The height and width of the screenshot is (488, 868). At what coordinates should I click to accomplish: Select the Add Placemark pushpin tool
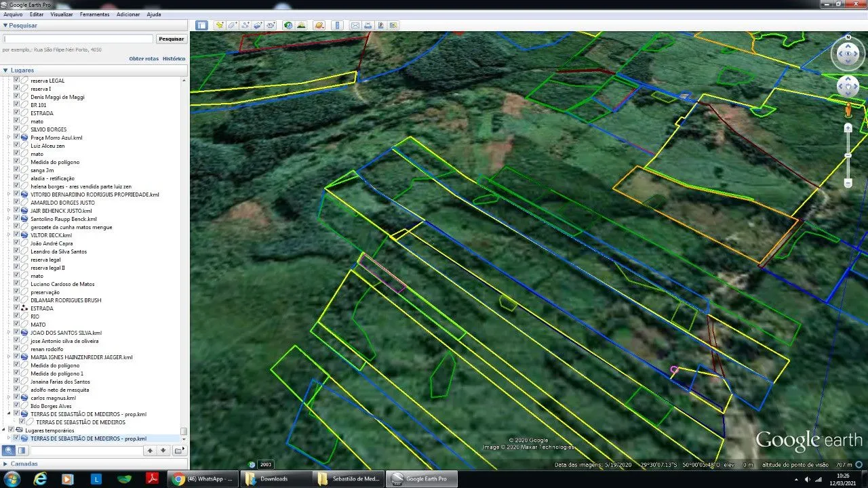220,25
